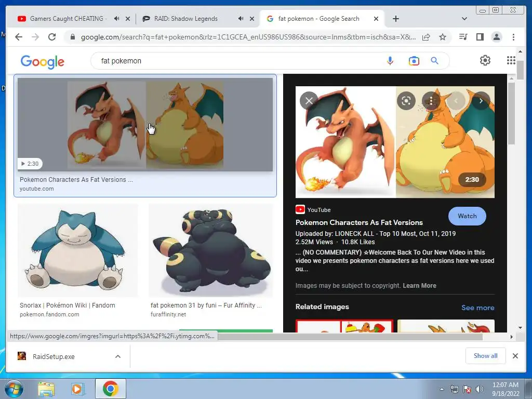Open the large Charizard preview image
This screenshot has height=399, width=532.
coord(395,142)
